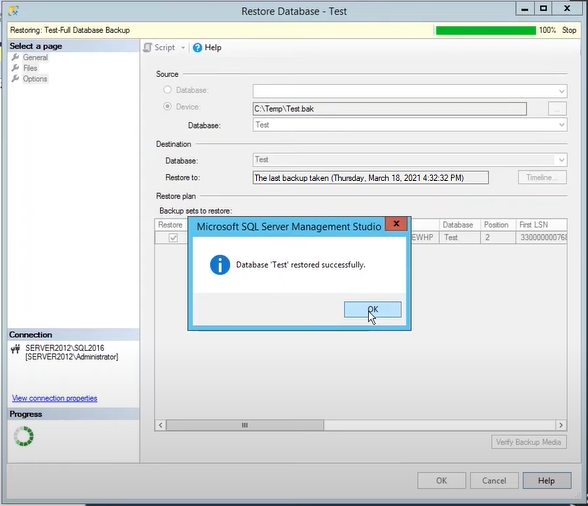Click the wrench icon next to General
This screenshot has height=506, width=588.
click(x=15, y=57)
